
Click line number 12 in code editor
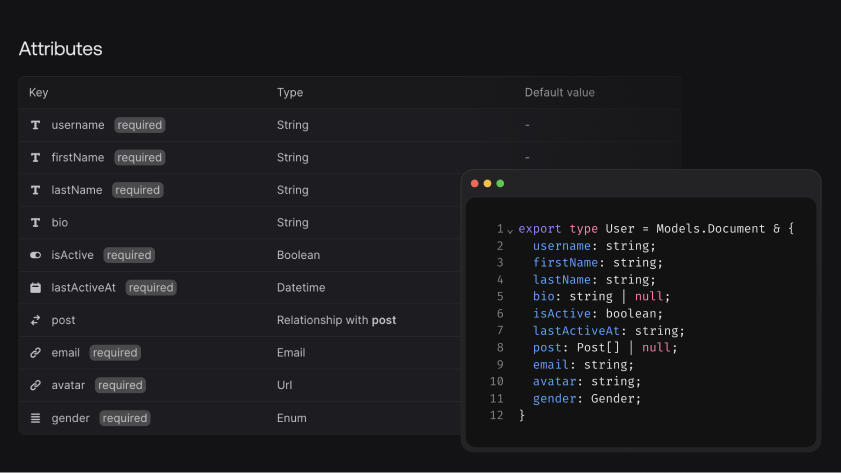coord(497,415)
